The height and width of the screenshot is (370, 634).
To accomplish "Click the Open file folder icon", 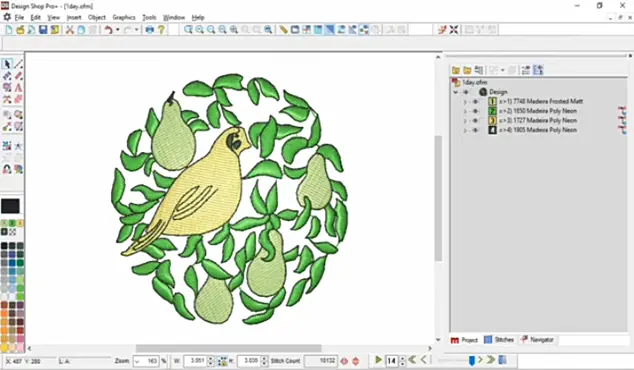I will click(x=20, y=30).
